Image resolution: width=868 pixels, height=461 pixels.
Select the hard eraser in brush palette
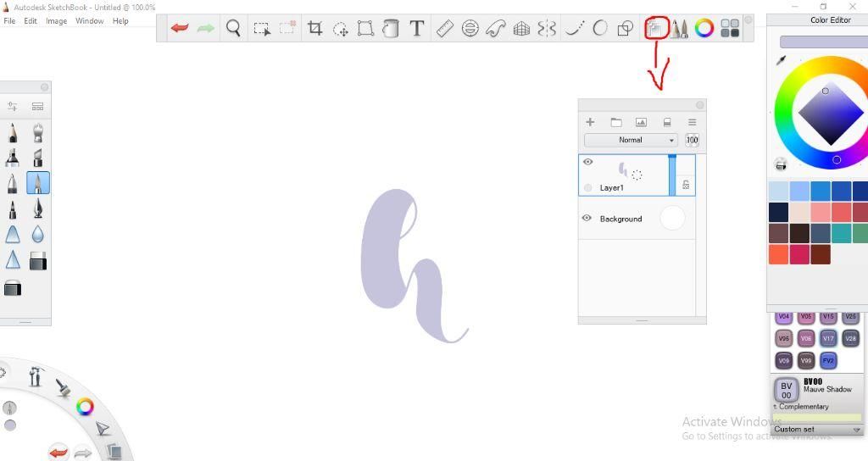37,261
